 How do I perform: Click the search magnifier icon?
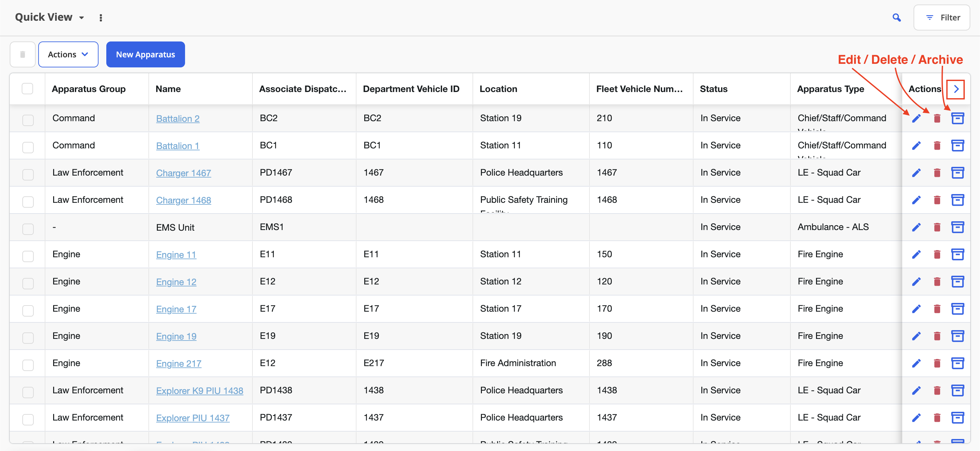tap(897, 17)
